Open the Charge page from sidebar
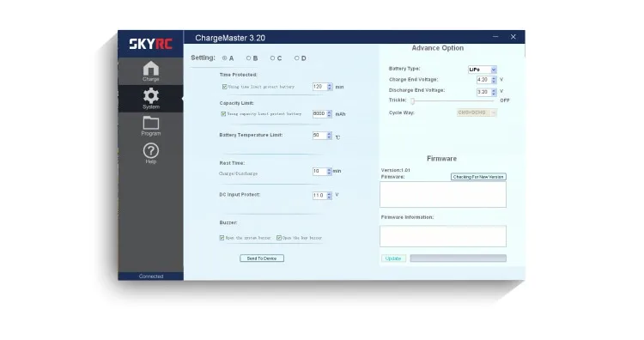644x340 pixels. 151,71
